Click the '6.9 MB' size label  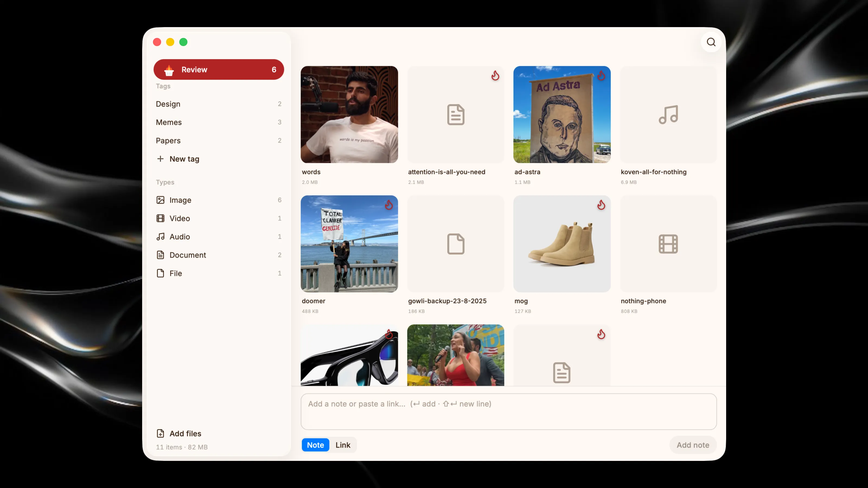[x=628, y=182]
